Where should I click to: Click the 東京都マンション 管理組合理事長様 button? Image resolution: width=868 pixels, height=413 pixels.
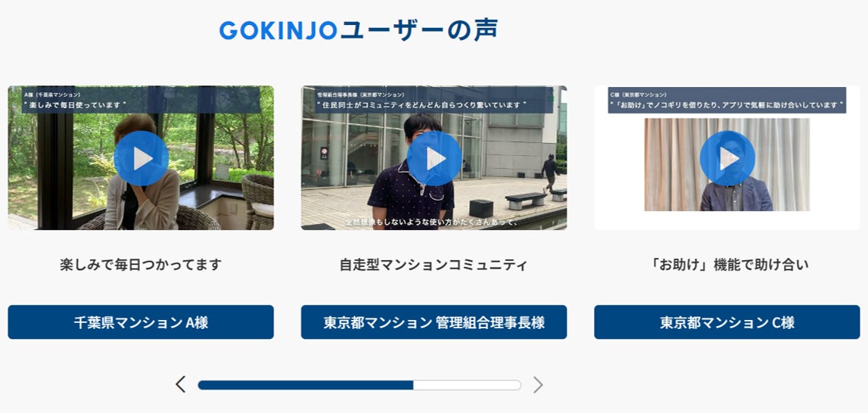(x=434, y=321)
